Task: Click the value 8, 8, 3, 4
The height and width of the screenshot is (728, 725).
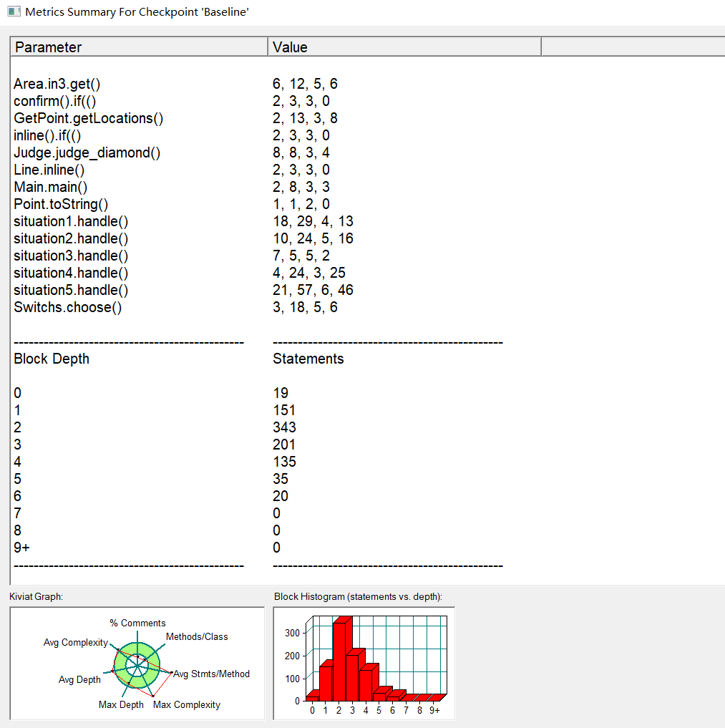Action: point(301,152)
